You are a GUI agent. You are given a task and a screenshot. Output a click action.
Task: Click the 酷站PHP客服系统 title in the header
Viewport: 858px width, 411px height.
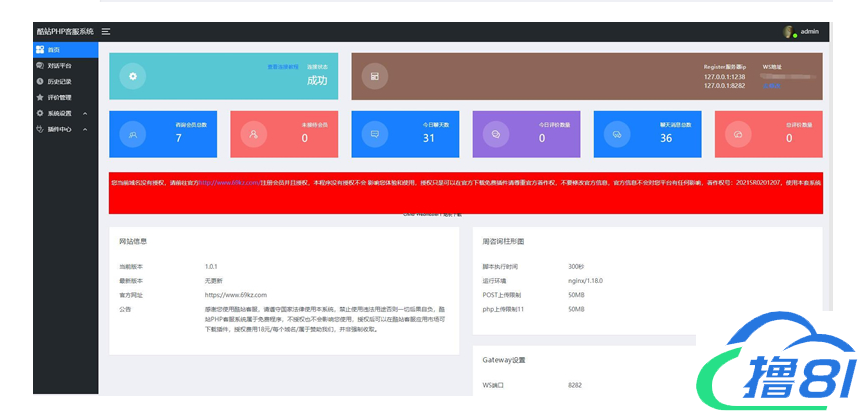tap(65, 32)
